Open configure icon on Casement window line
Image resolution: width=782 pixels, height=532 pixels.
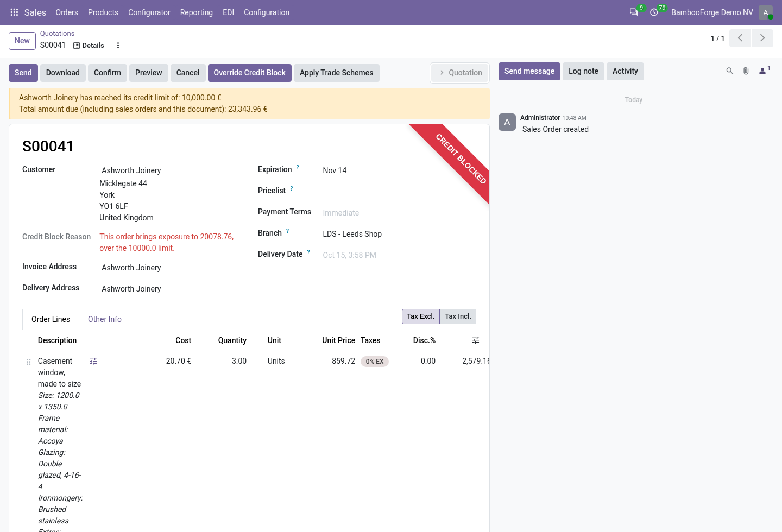93,362
